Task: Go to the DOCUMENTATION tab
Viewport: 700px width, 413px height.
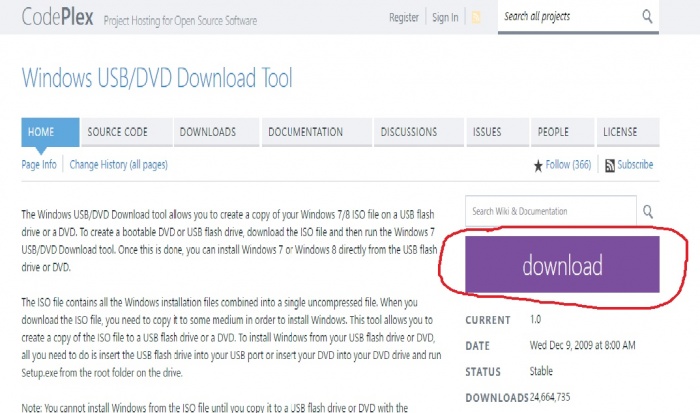Action: [317, 132]
